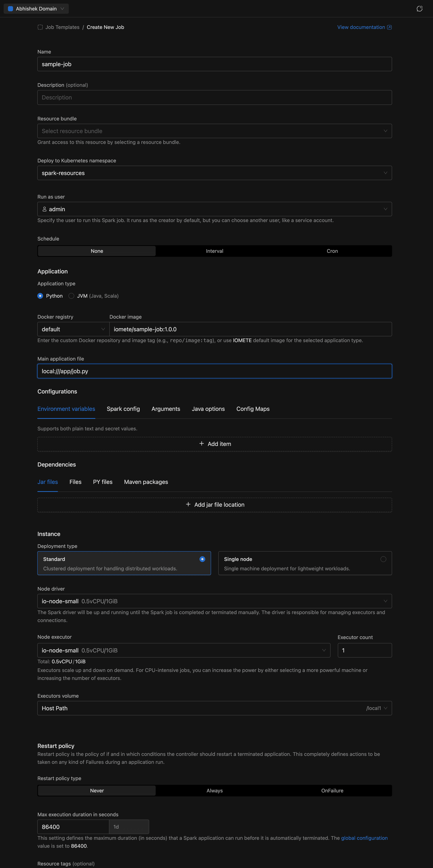The image size is (433, 868).
Task: Click the blue Abhishek Domain square icon
Action: coord(10,9)
